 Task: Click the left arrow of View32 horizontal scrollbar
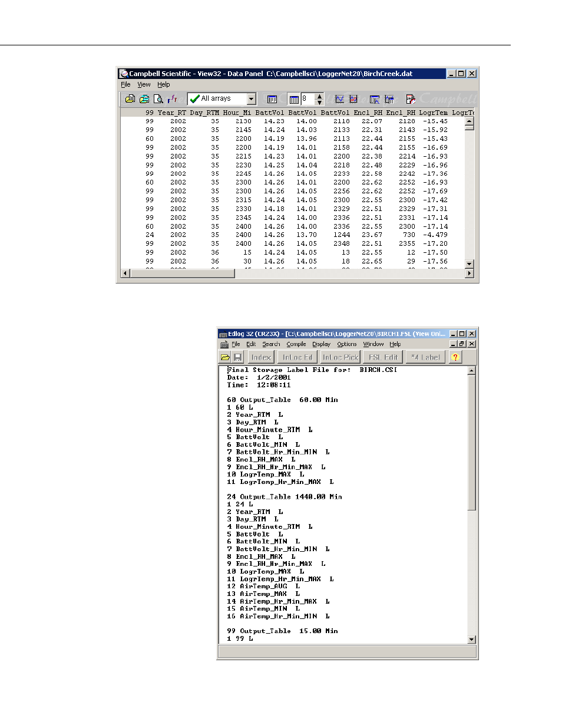pos(125,274)
